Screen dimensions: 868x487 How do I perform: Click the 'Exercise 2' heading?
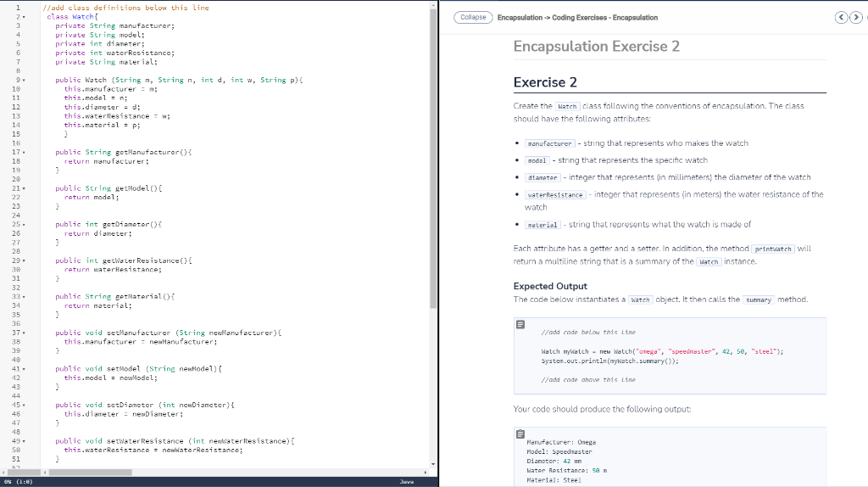point(545,82)
